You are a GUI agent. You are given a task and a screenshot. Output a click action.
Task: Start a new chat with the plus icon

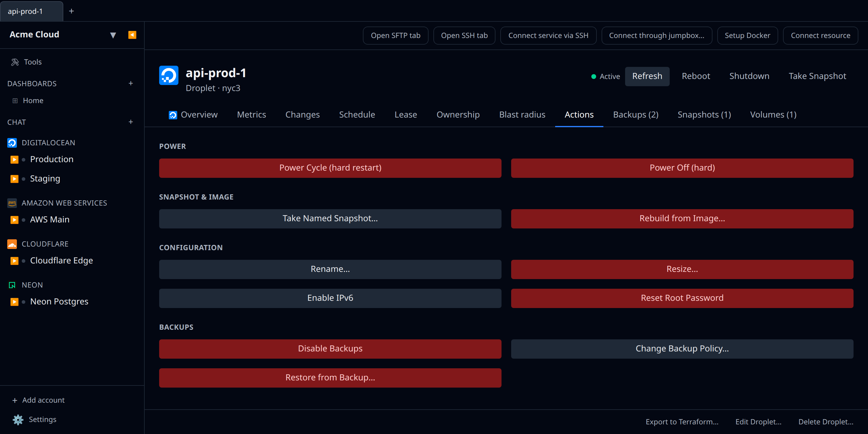point(131,122)
